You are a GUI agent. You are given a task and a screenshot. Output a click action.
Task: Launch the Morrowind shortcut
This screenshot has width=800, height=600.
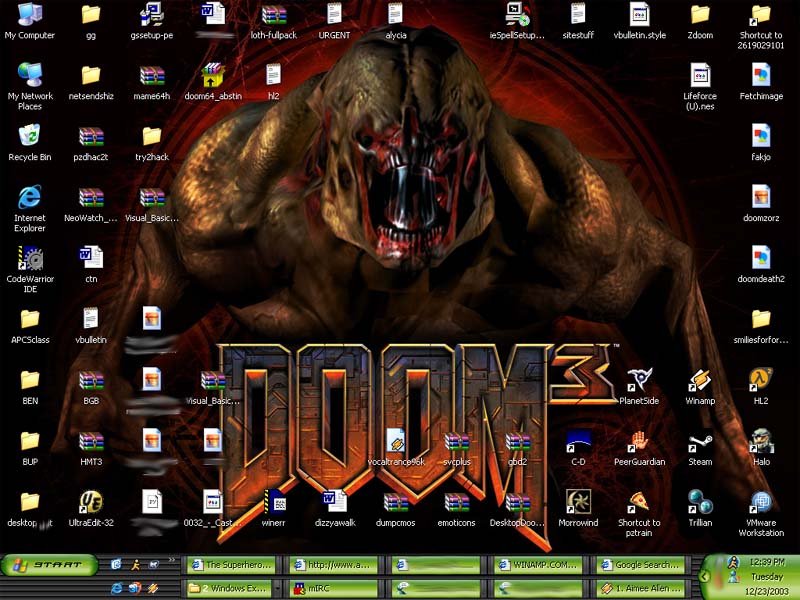(x=578, y=508)
